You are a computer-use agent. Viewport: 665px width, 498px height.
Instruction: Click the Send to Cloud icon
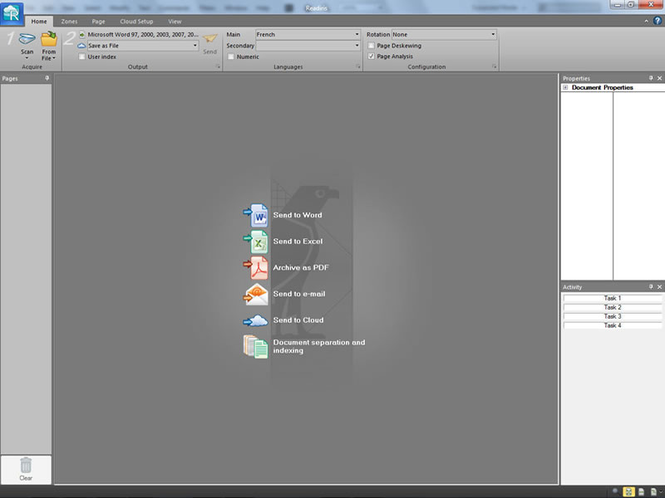256,321
